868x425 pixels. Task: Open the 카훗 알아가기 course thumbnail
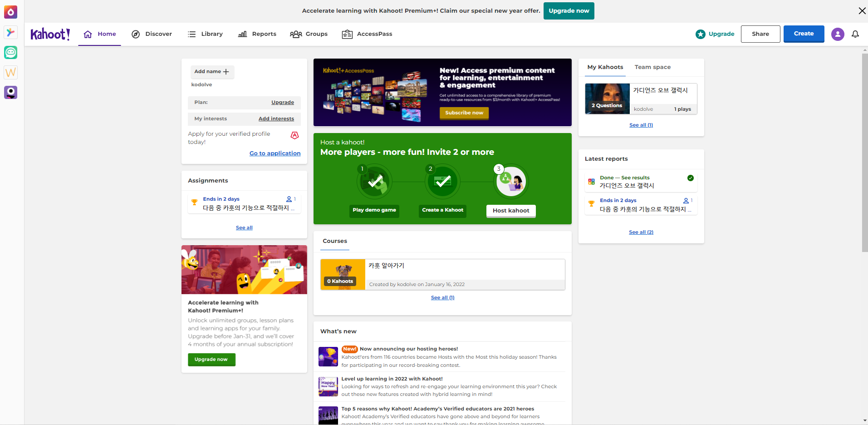[343, 275]
